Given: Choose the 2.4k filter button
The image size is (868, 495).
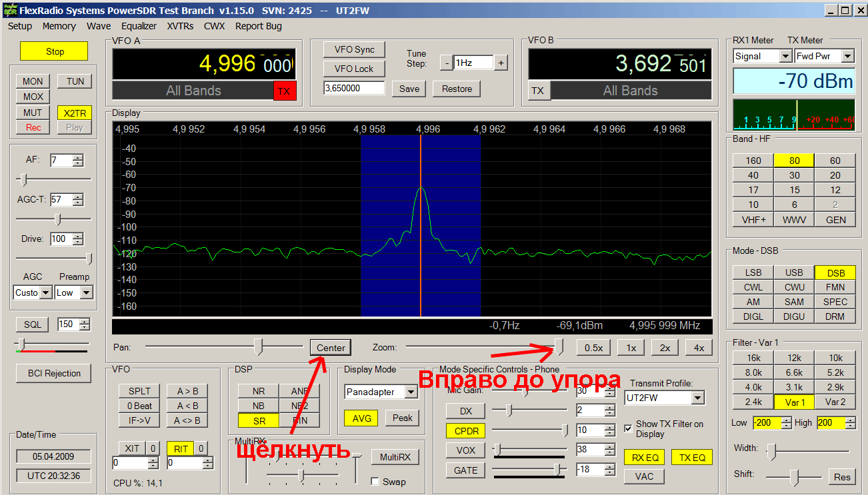Looking at the screenshot, I should coord(753,402).
